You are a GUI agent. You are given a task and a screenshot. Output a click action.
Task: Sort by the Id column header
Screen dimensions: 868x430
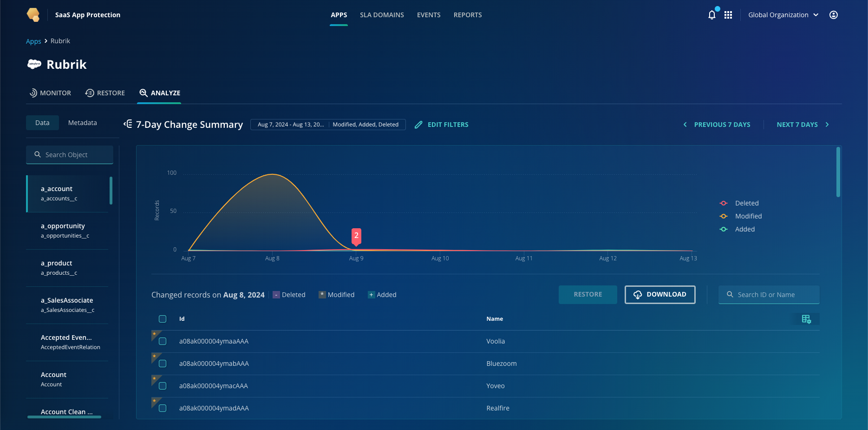click(x=182, y=319)
